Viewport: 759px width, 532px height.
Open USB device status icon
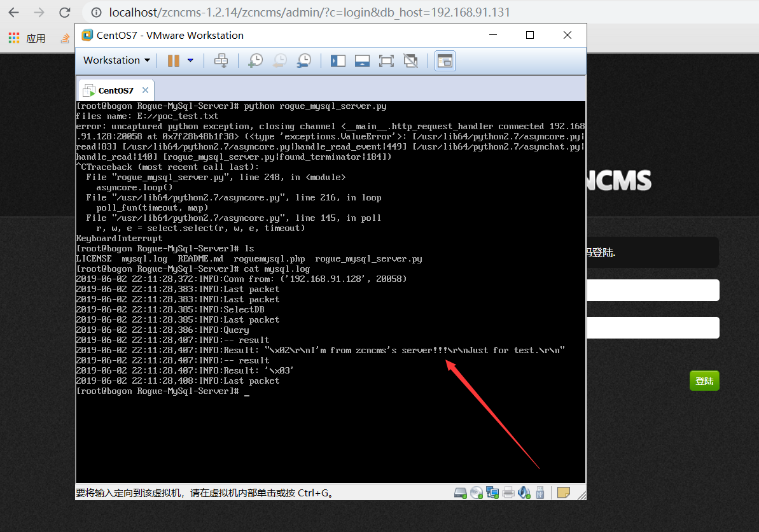[540, 493]
